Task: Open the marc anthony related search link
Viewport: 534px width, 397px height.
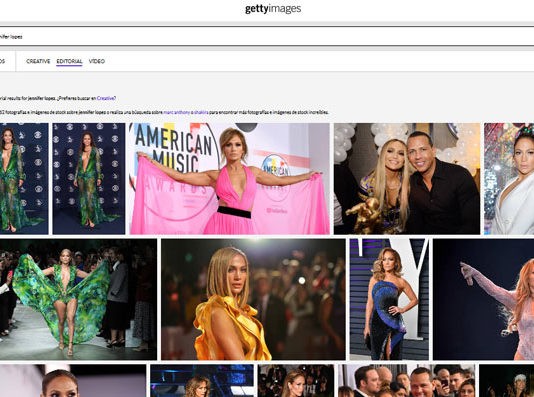Action: coord(177,112)
